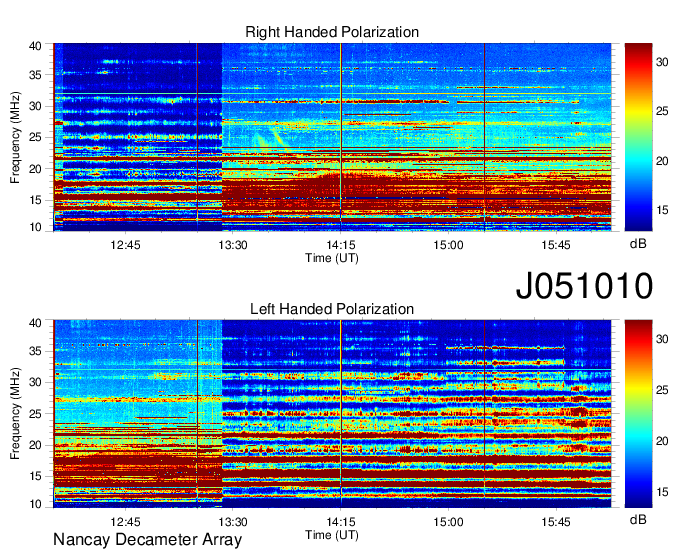This screenshot has width=680, height=552.
Task: Click the "30" frequency tick of left-handed plot
Action: tap(35, 382)
